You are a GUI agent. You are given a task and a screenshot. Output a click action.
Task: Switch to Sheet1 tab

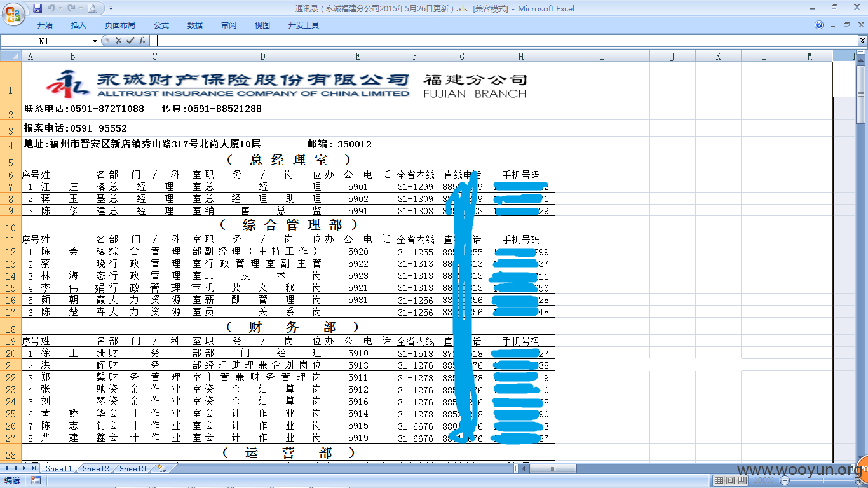click(59, 468)
